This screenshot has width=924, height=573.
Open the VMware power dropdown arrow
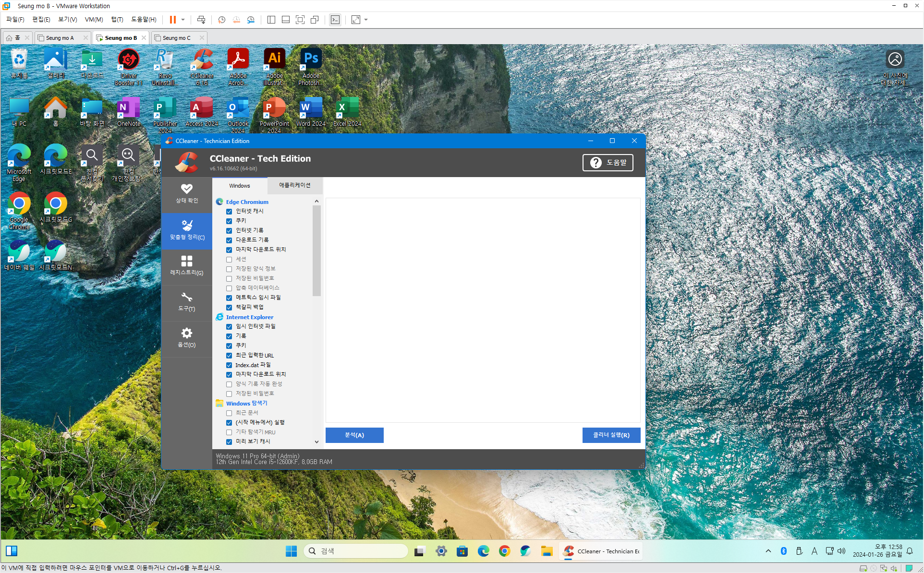click(x=183, y=20)
